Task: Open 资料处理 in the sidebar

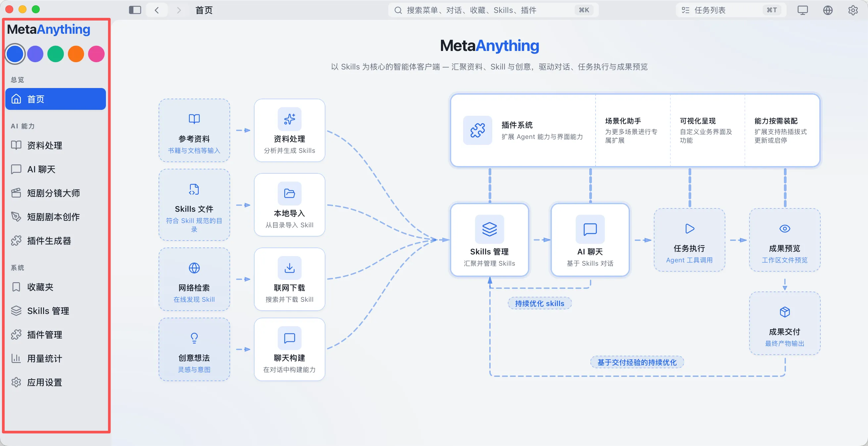Action: 56,146
